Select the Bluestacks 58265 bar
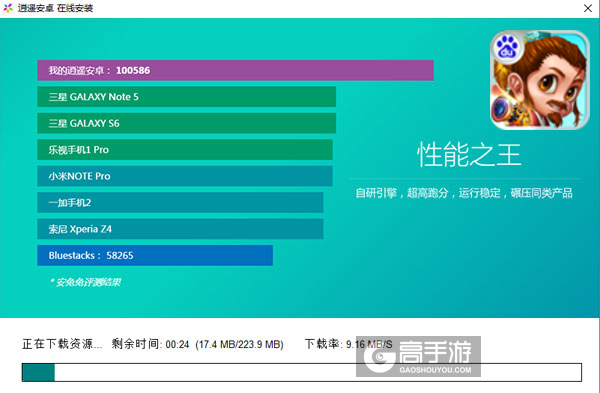 [x=155, y=255]
